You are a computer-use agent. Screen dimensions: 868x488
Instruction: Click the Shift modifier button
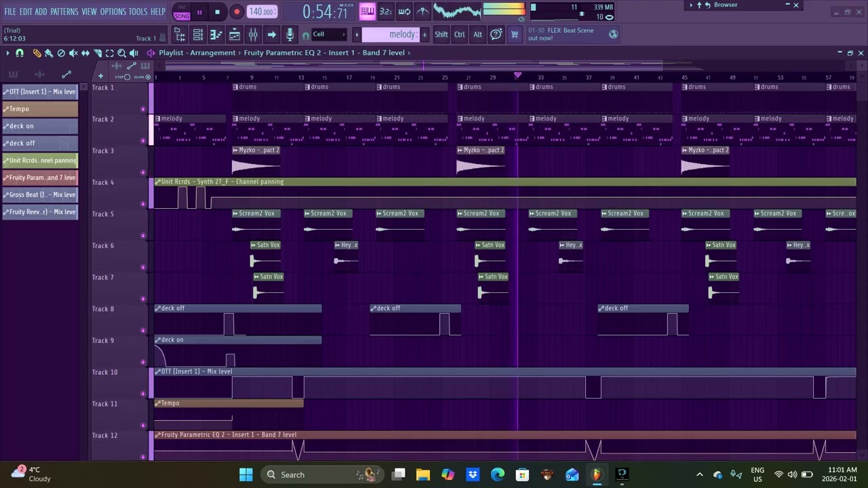[441, 35]
